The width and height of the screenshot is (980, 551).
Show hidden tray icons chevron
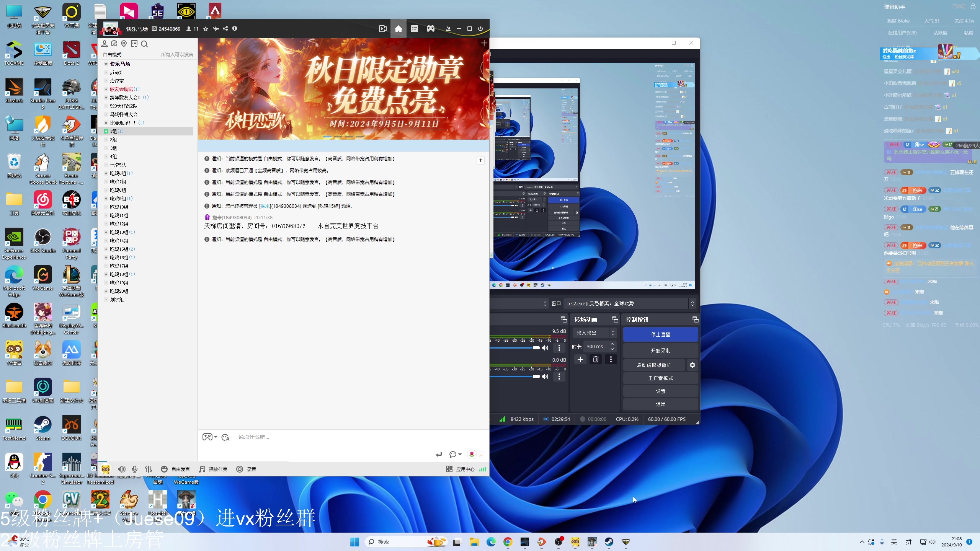(x=862, y=542)
